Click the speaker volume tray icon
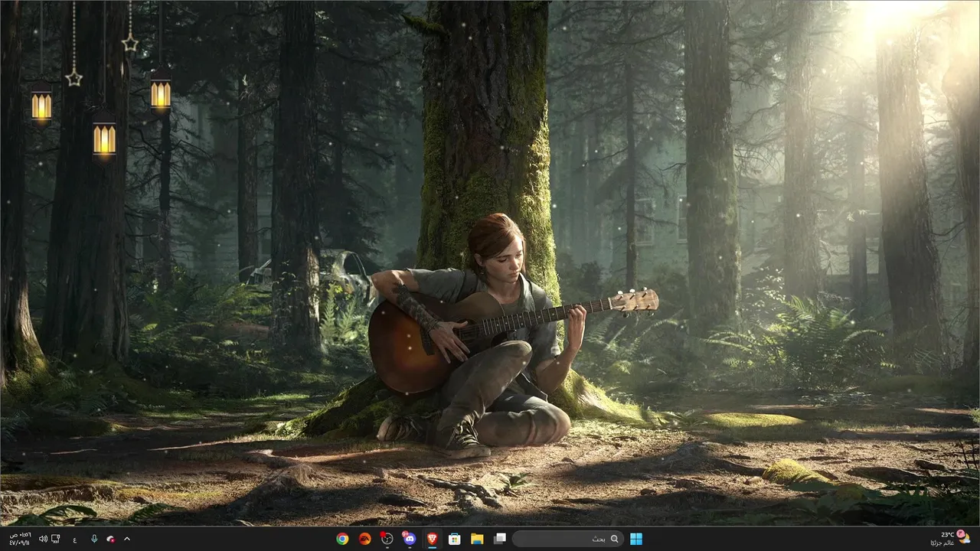The height and width of the screenshot is (551, 980). [x=43, y=539]
